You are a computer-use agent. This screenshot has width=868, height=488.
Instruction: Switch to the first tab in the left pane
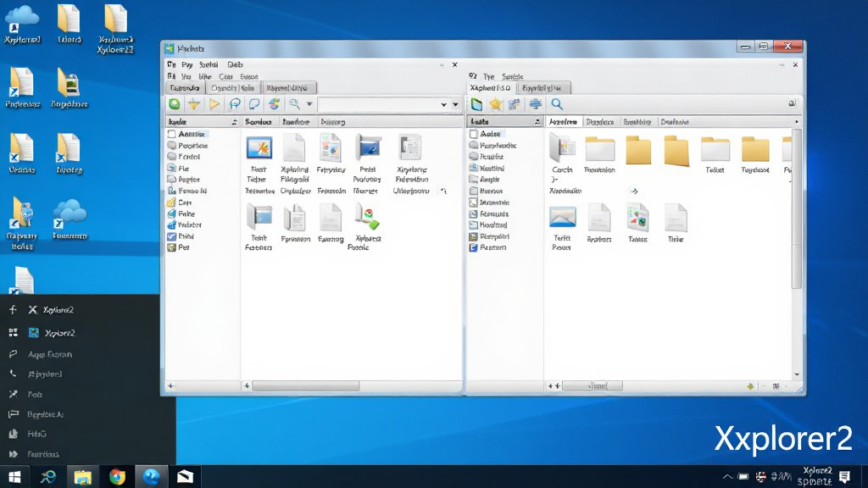point(185,88)
